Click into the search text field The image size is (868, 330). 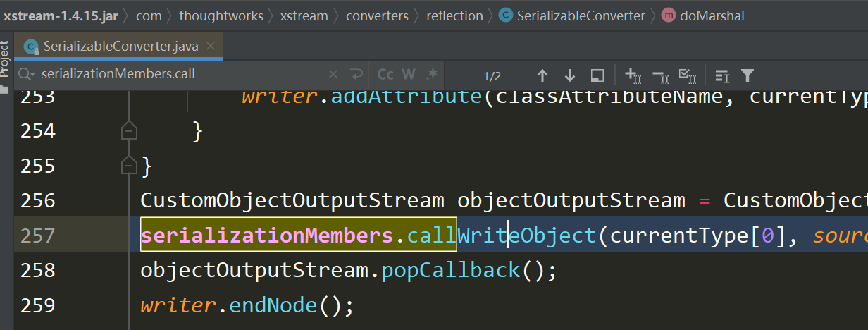176,74
